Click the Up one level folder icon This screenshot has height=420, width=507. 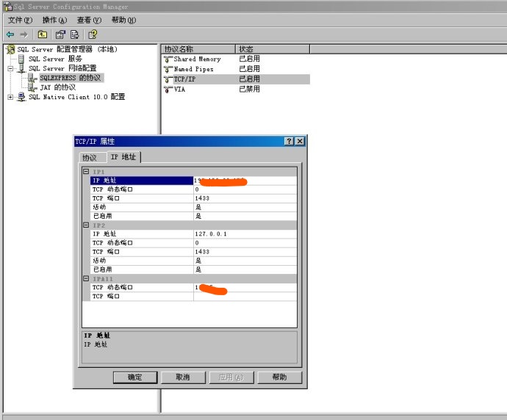43,35
